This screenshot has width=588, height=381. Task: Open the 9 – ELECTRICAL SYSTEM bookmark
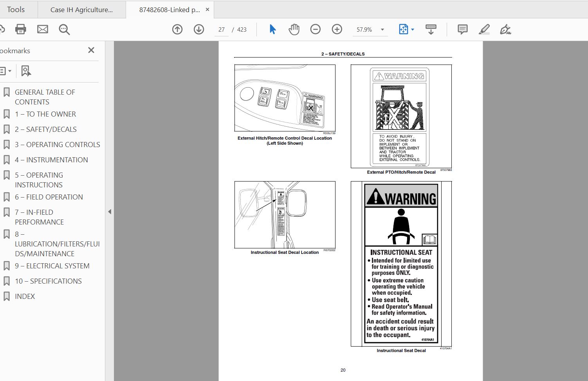pyautogui.click(x=52, y=266)
